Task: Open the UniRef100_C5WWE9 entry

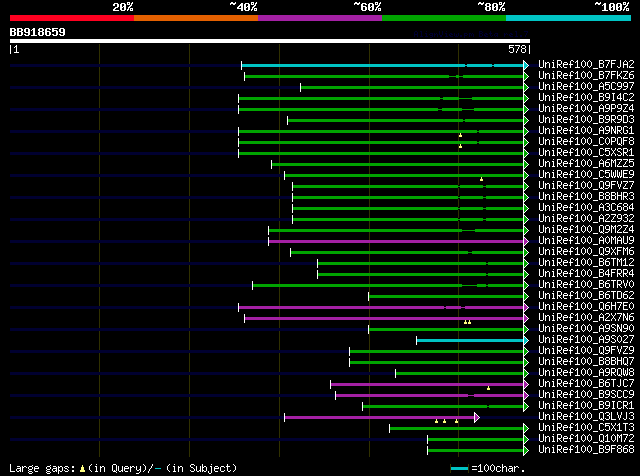Action: [x=586, y=175]
